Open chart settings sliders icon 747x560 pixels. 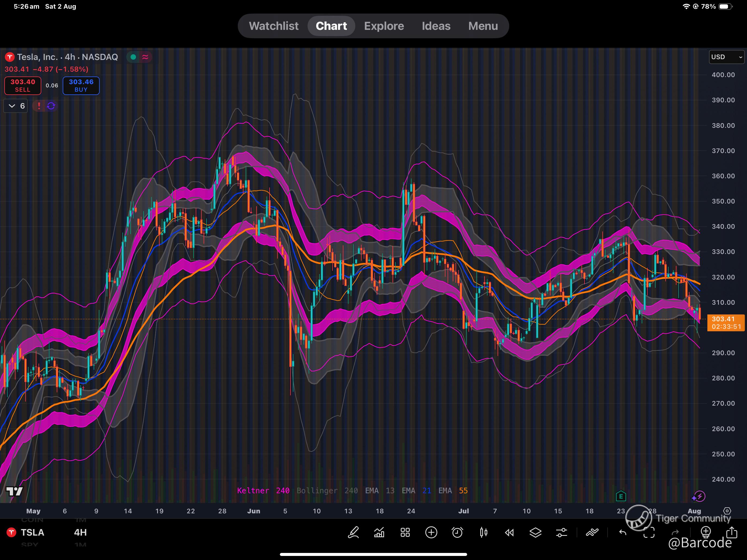pyautogui.click(x=561, y=533)
